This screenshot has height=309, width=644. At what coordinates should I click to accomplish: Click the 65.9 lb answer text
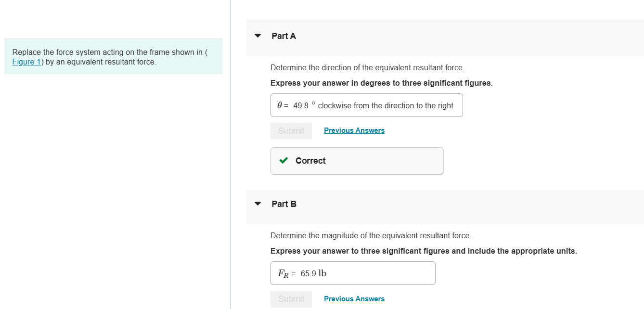coord(313,272)
